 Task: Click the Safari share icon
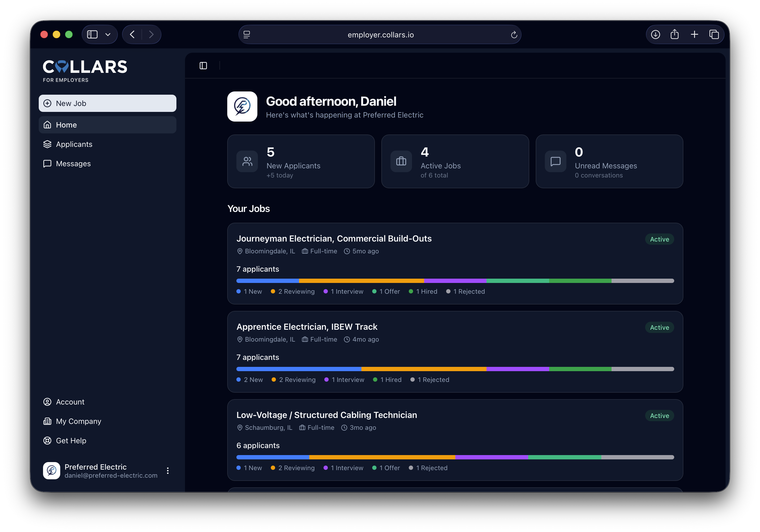pyautogui.click(x=674, y=34)
